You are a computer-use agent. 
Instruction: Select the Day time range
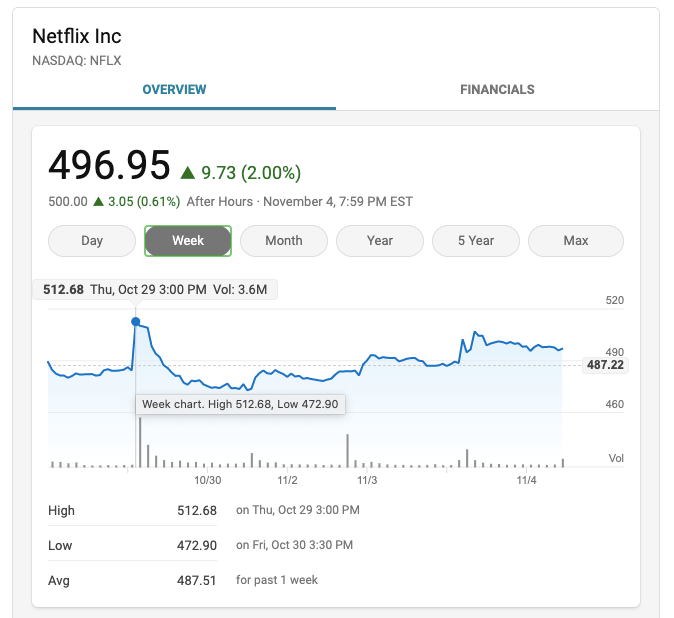point(92,241)
